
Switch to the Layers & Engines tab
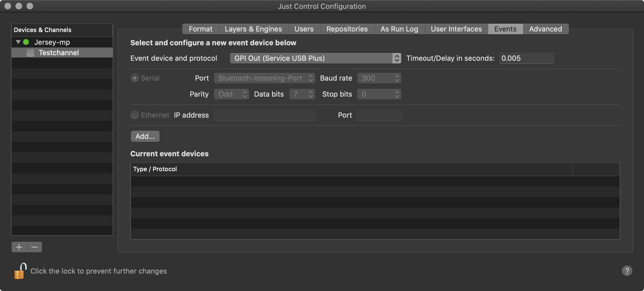pyautogui.click(x=253, y=29)
